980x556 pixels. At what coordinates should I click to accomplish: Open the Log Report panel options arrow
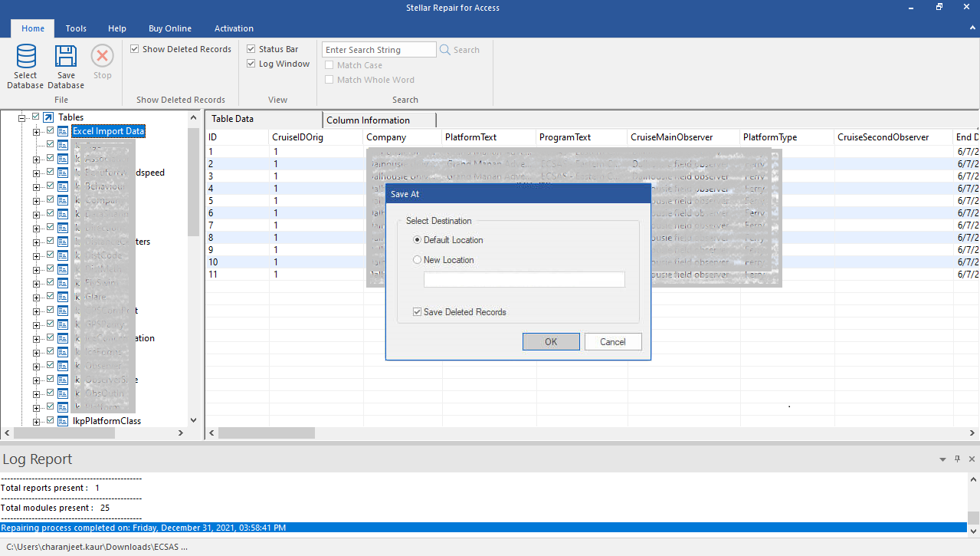pos(942,459)
